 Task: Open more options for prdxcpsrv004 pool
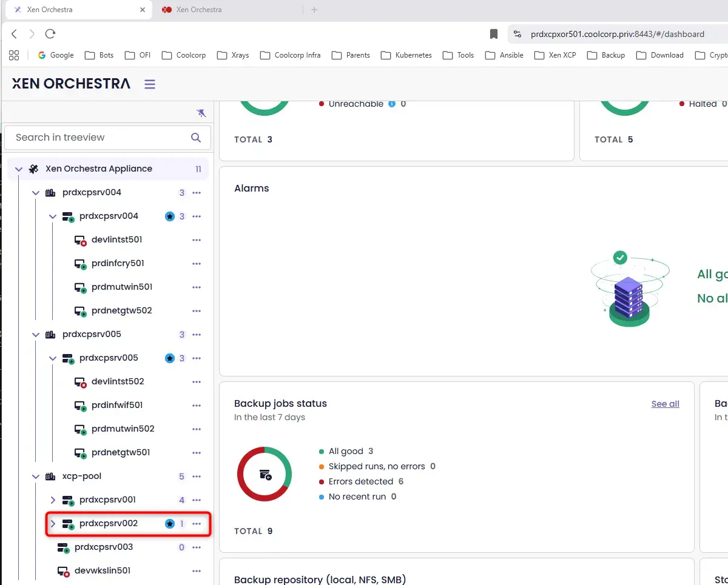coord(197,193)
